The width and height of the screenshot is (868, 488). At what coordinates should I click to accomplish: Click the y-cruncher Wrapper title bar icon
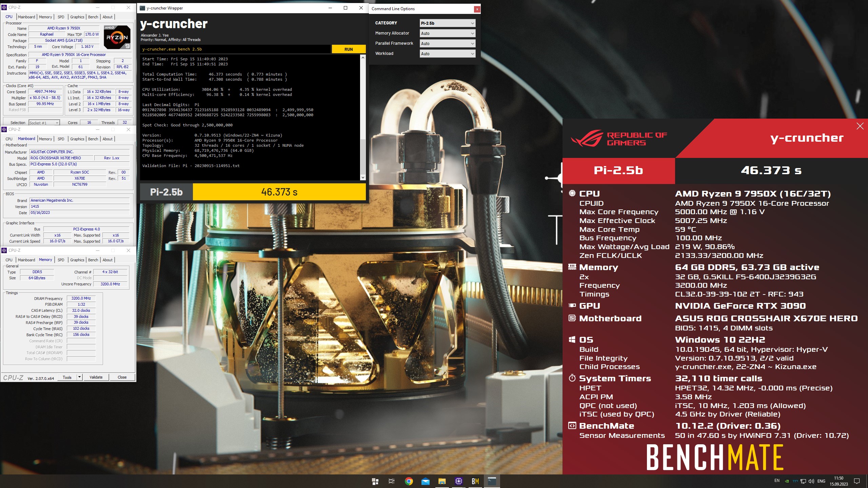tap(142, 8)
